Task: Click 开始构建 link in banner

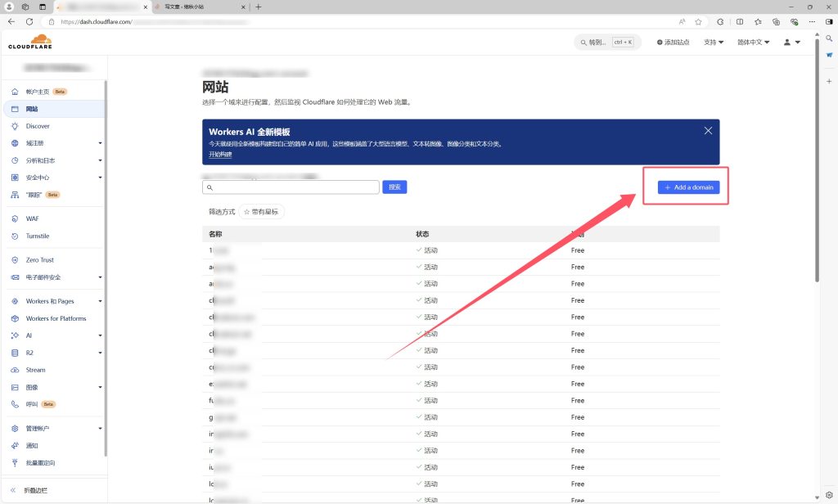Action: (220, 155)
